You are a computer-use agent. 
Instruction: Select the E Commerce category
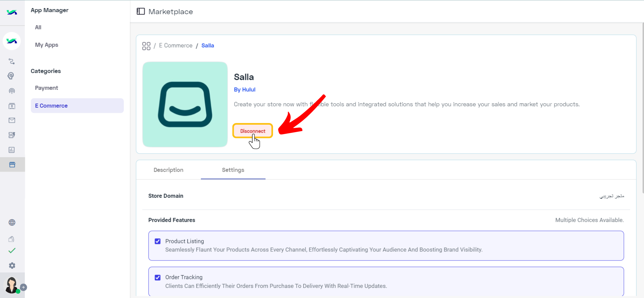[x=77, y=106]
